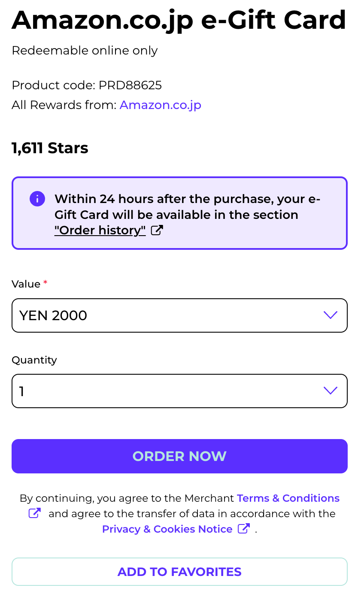
Task: Open the Amazon.co.jp rewards link
Action: coord(161,105)
